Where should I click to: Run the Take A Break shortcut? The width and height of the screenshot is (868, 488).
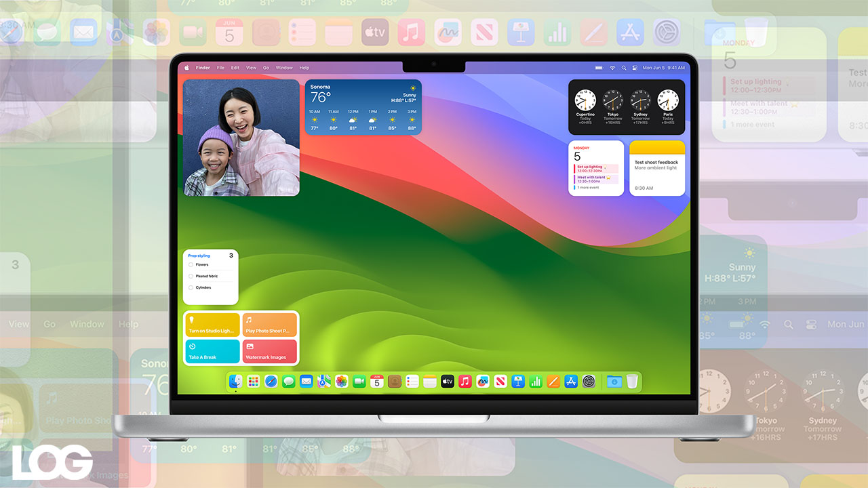coord(212,351)
